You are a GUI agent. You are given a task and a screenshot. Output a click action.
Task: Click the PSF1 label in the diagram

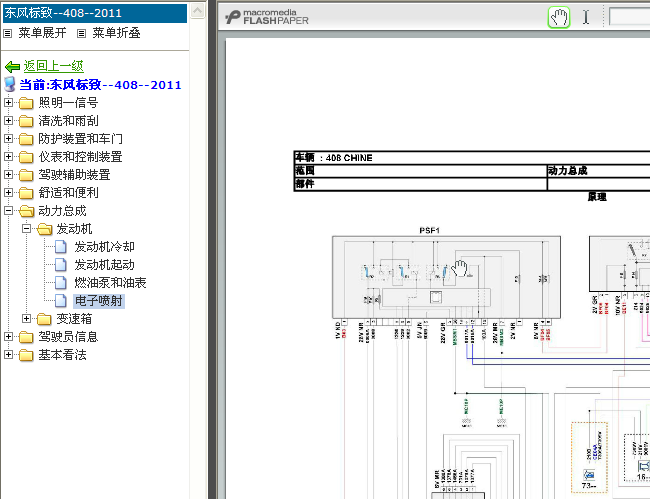(429, 230)
